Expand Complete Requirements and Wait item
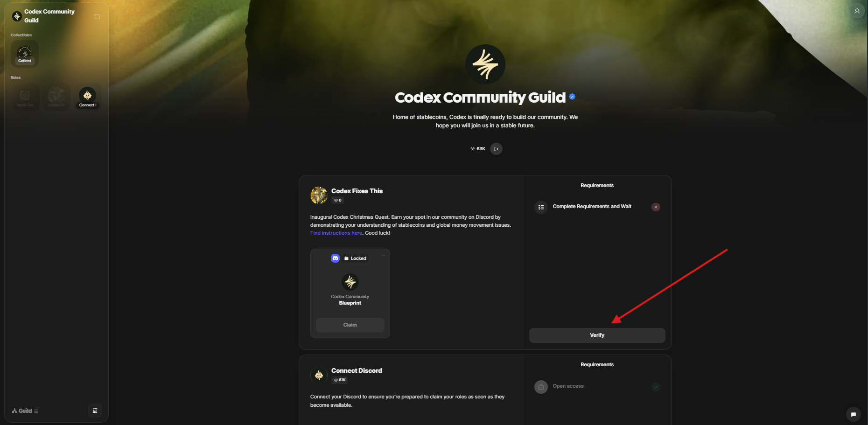 [x=592, y=207]
